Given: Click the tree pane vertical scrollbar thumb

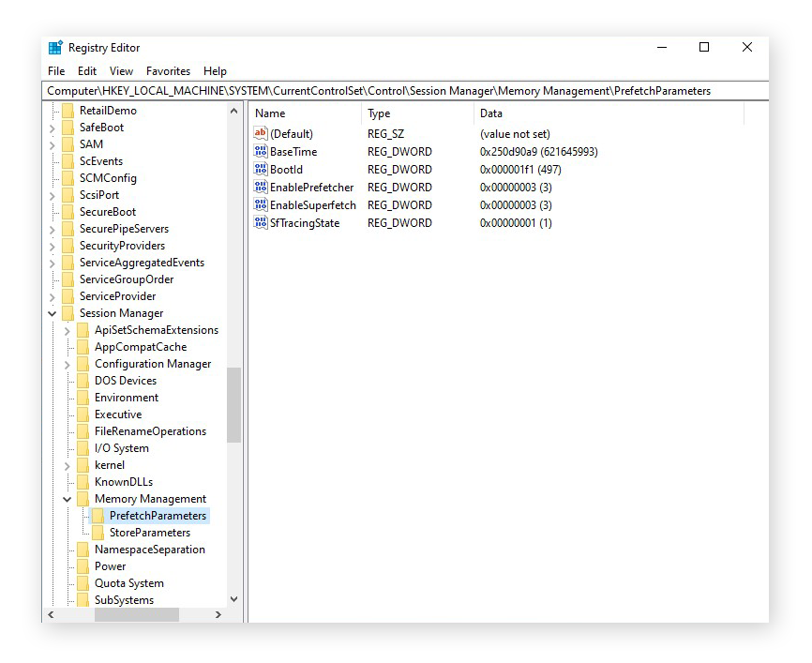Looking at the screenshot, I should 234,405.
